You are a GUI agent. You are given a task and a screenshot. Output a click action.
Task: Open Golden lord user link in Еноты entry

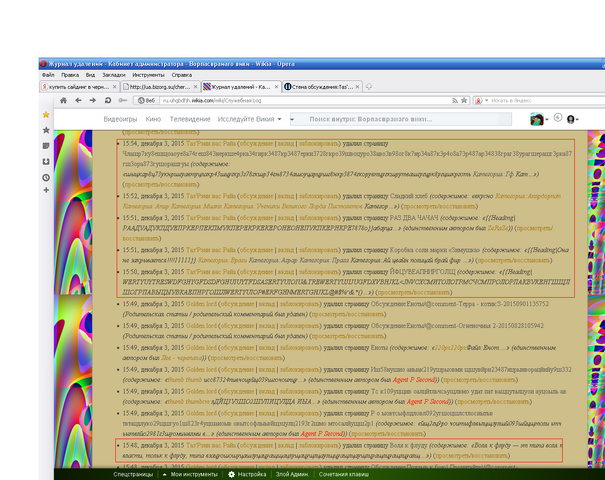(201, 348)
